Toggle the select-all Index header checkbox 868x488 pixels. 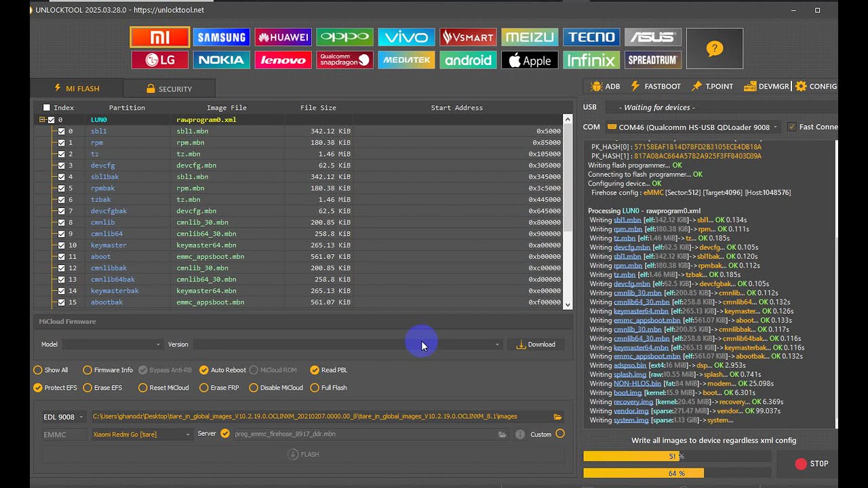(46, 108)
